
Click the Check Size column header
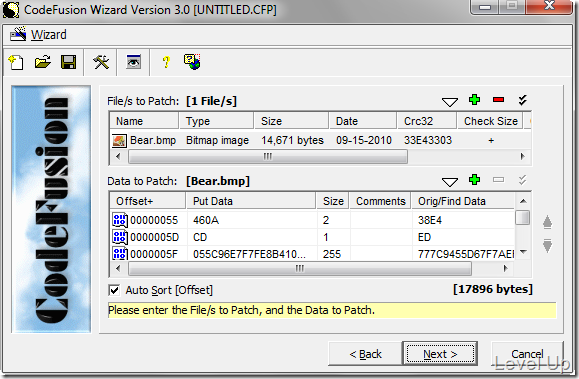click(490, 121)
